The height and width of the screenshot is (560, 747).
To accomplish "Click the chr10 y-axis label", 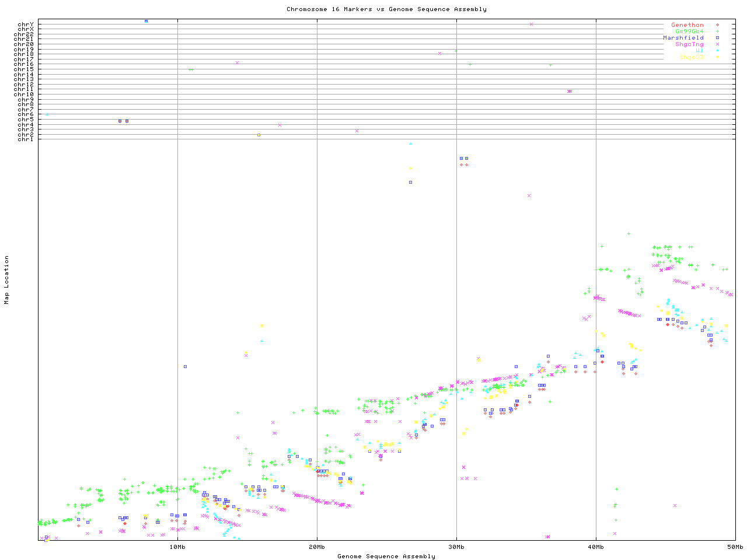I will [24, 94].
